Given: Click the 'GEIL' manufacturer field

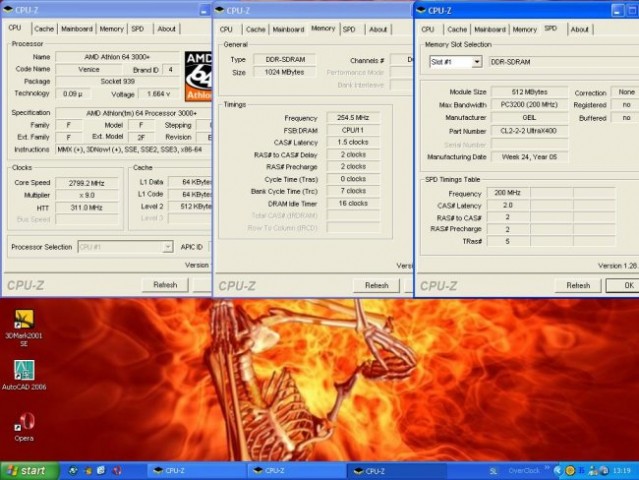Looking at the screenshot, I should pos(529,117).
